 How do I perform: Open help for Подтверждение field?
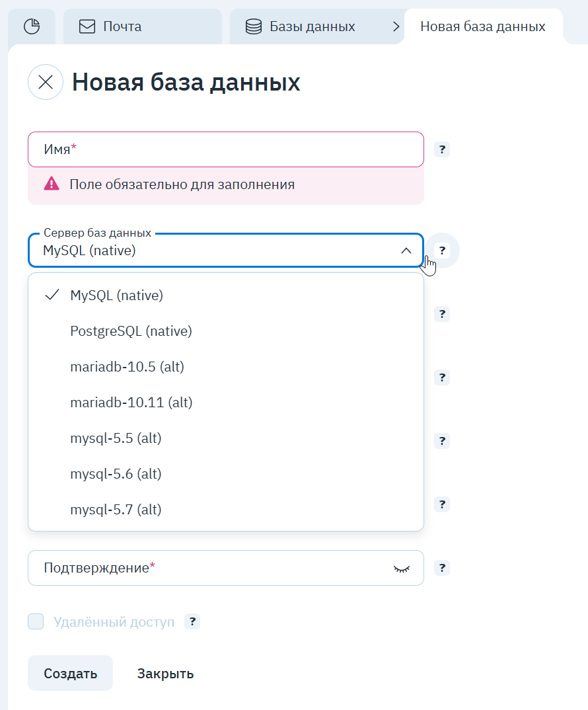click(442, 568)
